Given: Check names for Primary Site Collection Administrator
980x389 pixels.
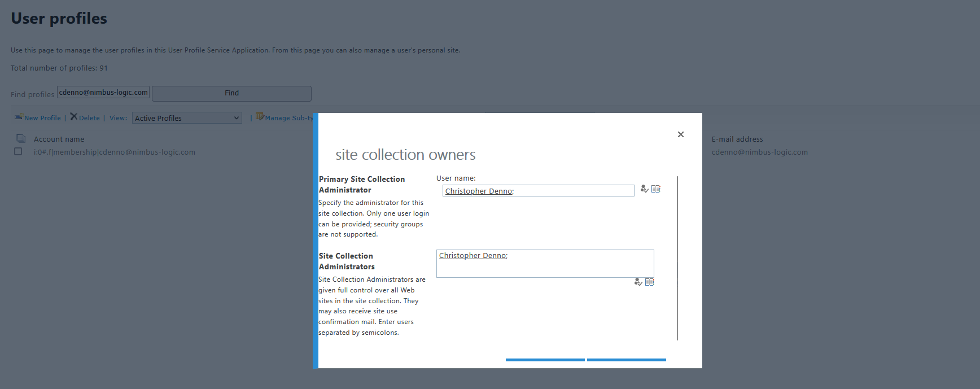Looking at the screenshot, I should point(644,189).
